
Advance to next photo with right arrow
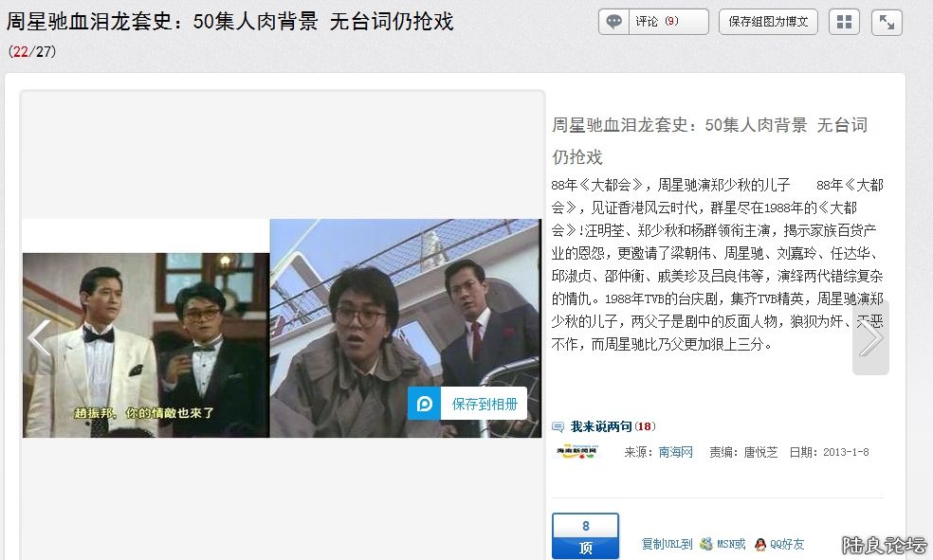click(x=869, y=338)
